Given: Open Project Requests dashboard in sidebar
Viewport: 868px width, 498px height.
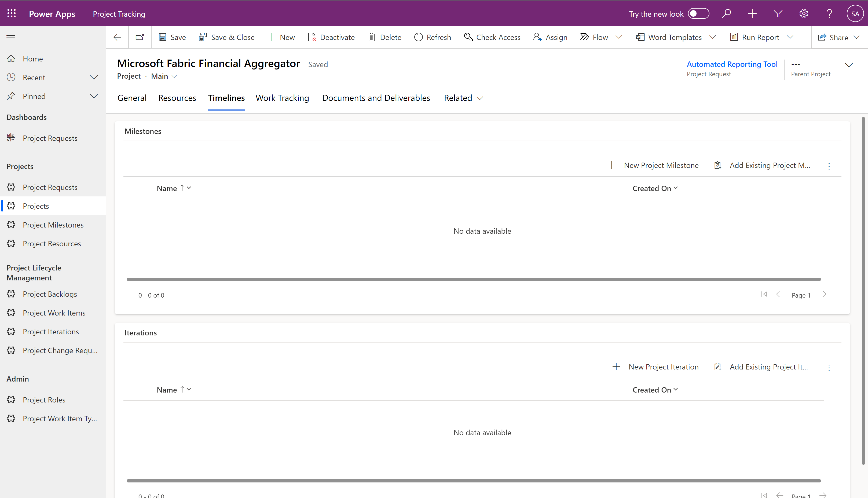Looking at the screenshot, I should click(x=53, y=138).
